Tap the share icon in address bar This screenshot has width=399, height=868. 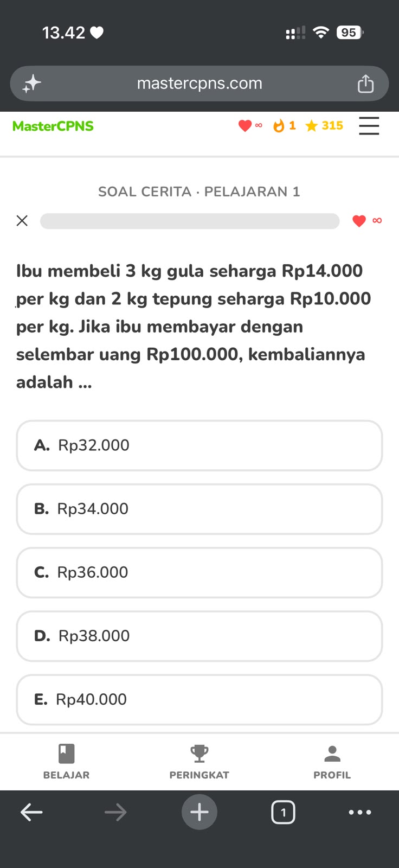pyautogui.click(x=365, y=84)
